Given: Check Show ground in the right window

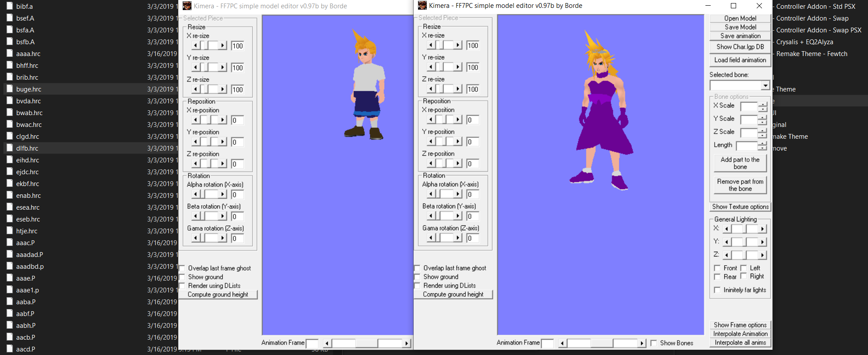Looking at the screenshot, I should pyautogui.click(x=417, y=277).
